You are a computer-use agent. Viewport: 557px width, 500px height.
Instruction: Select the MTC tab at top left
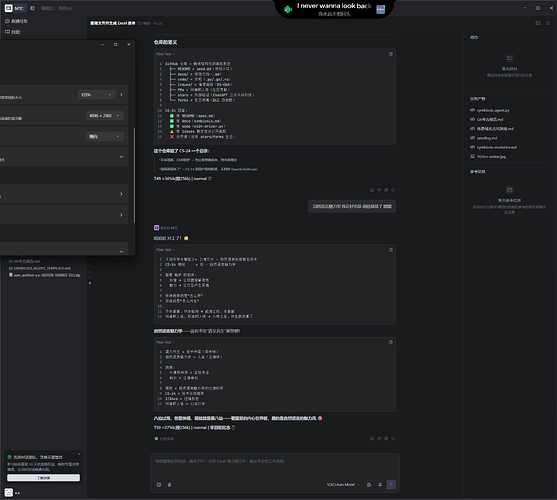click(x=14, y=8)
